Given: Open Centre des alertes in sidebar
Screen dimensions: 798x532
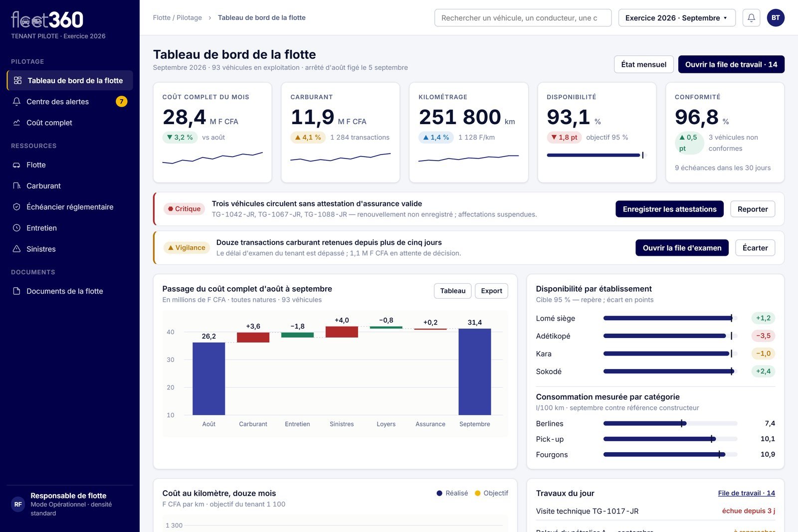Looking at the screenshot, I should pos(70,102).
